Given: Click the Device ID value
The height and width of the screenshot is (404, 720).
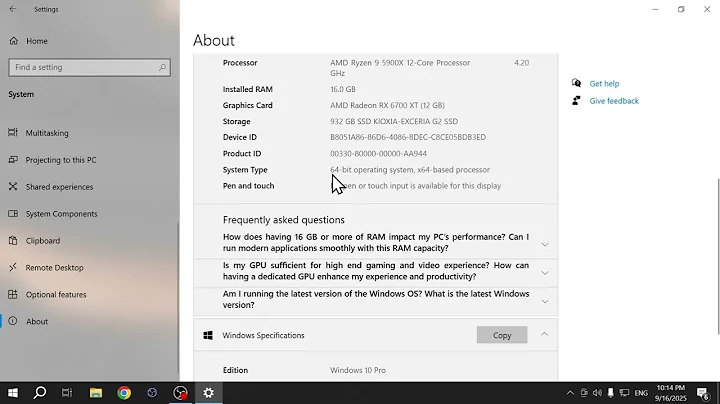Looking at the screenshot, I should pyautogui.click(x=408, y=137).
